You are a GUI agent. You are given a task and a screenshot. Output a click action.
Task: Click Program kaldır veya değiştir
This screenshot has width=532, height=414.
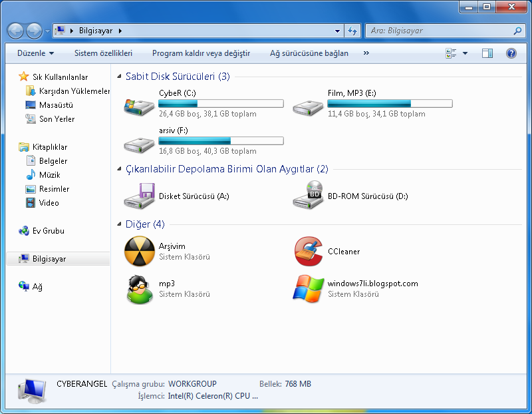(201, 53)
